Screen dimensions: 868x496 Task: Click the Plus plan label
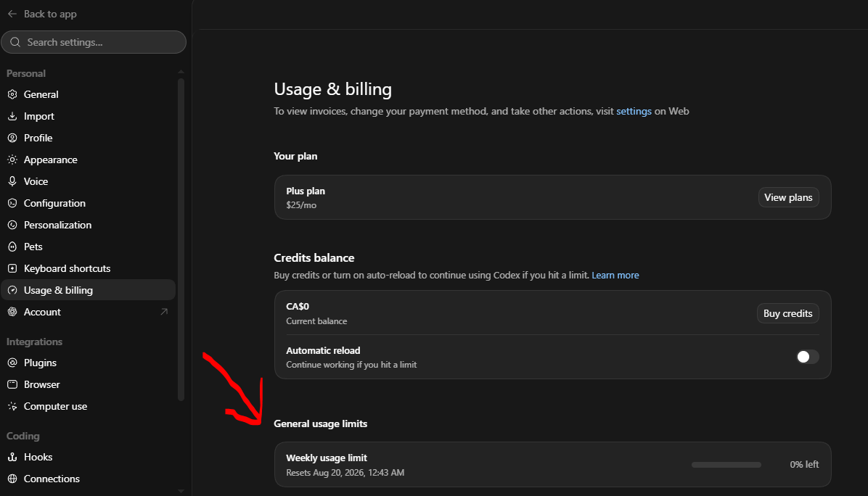[x=306, y=191]
